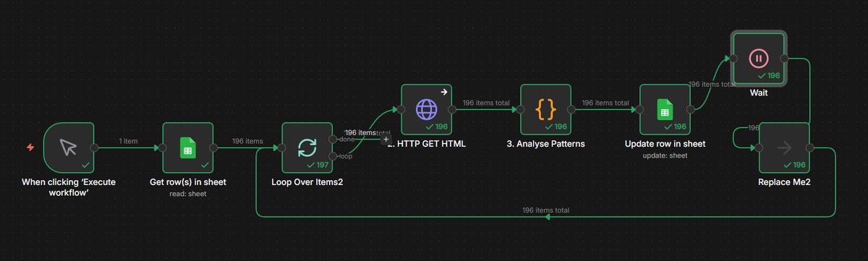The image size is (868, 261).
Task: Click the green checkmark 196 on Replace Me2
Action: pyautogui.click(x=795, y=165)
